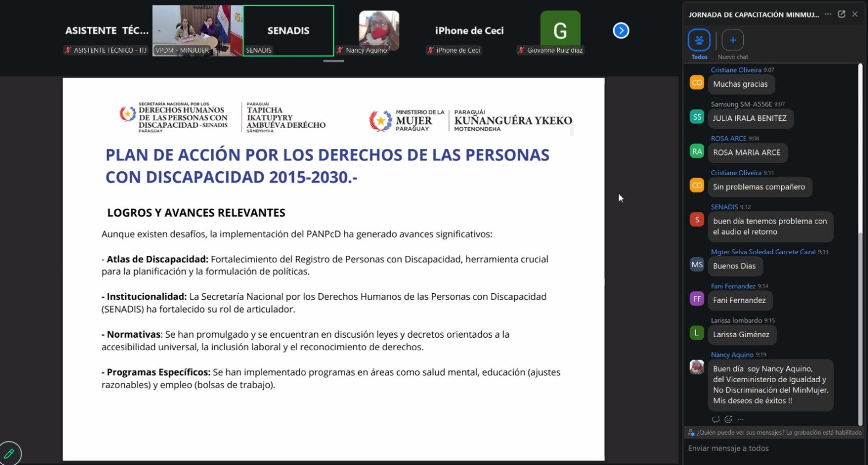The height and width of the screenshot is (465, 868).
Task: Click the SENADIS logo on the slide
Action: (222, 117)
